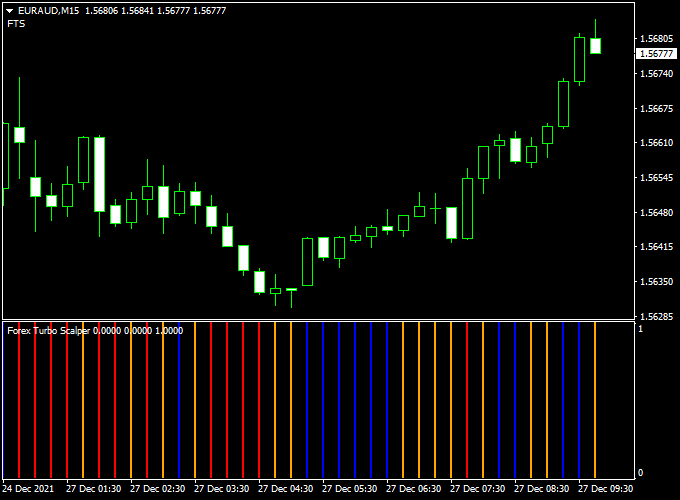Select the rightmost candlestick on the chart
Image resolution: width=680 pixels, height=500 pixels.
click(x=595, y=45)
